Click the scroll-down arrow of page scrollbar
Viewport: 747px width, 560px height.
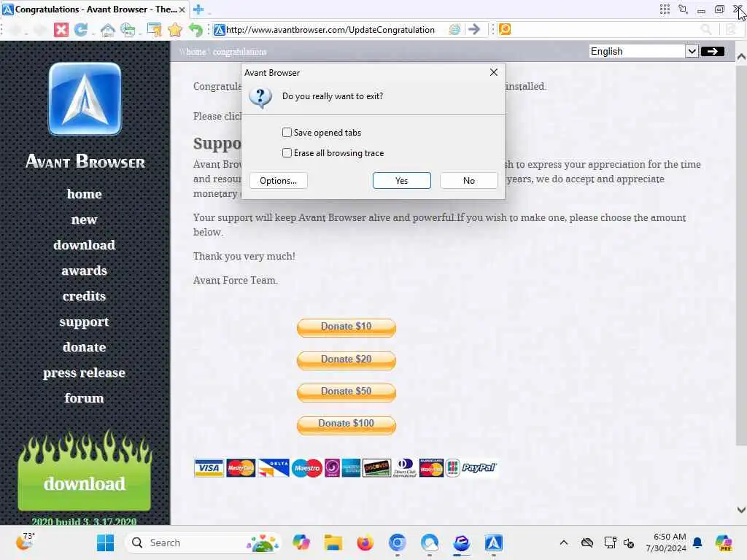741,510
